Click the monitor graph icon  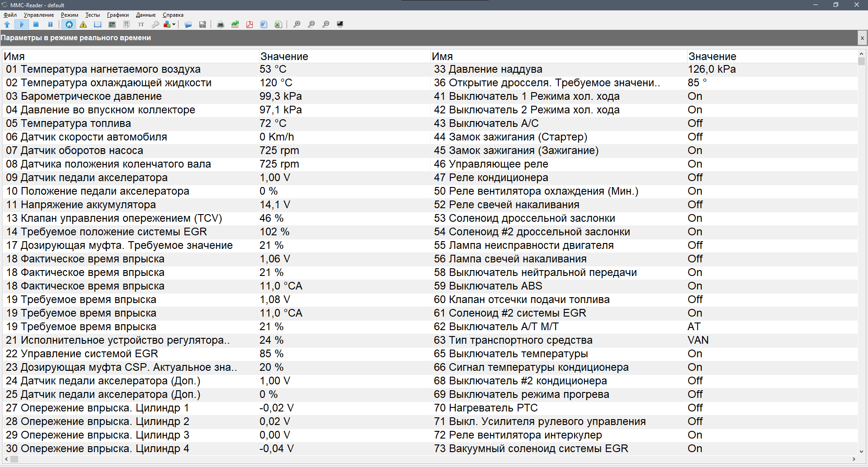(112, 24)
